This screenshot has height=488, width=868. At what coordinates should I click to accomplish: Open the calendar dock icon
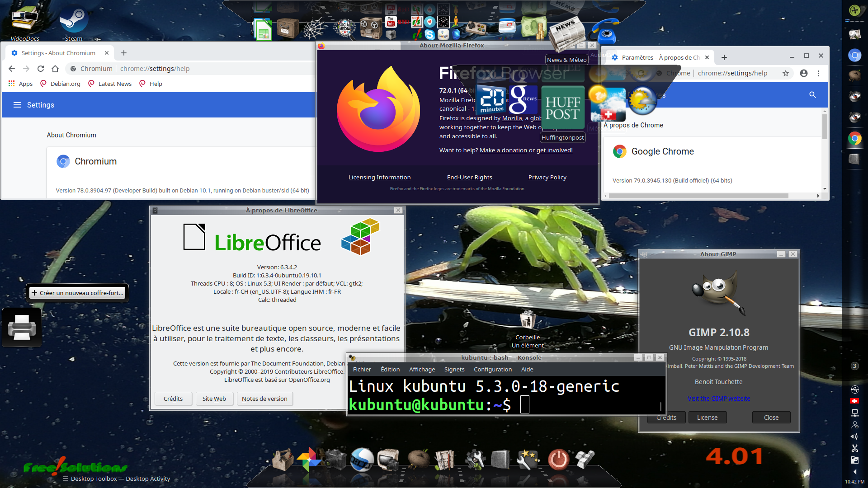(507, 26)
